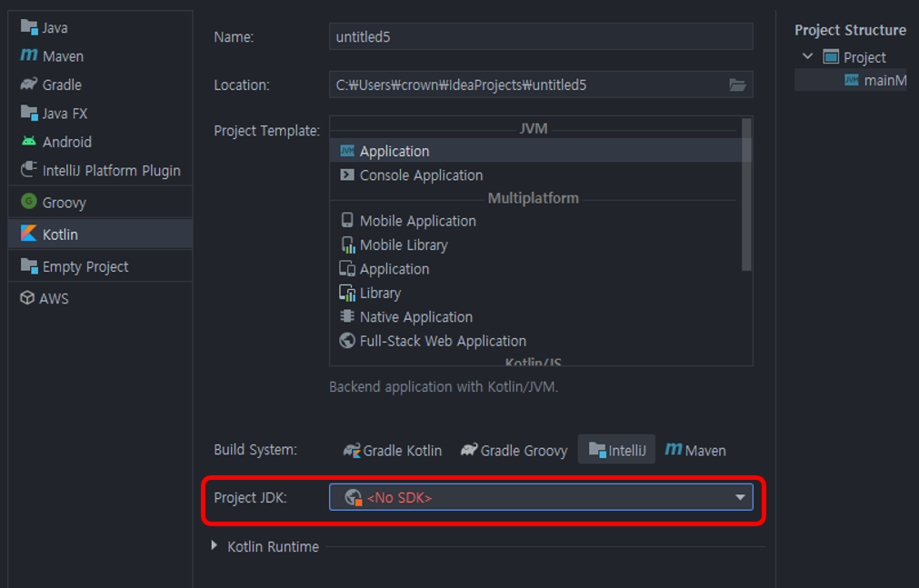Collapse the Project node in Project Structure

807,57
